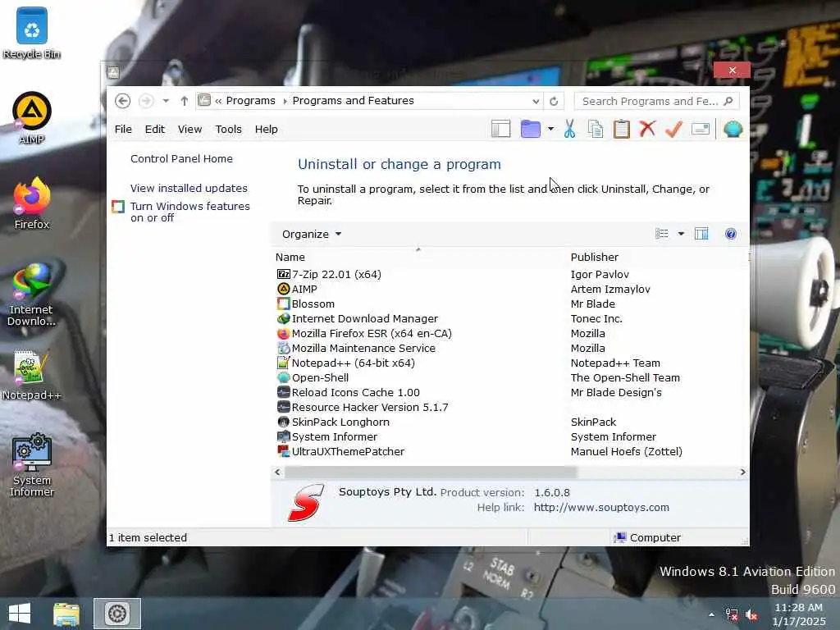Refresh the Programs and Features list
Image resolution: width=840 pixels, height=630 pixels.
pos(554,101)
